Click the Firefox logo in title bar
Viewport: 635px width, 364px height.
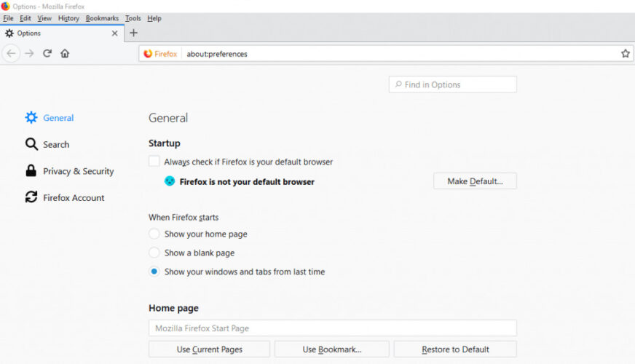[5, 6]
